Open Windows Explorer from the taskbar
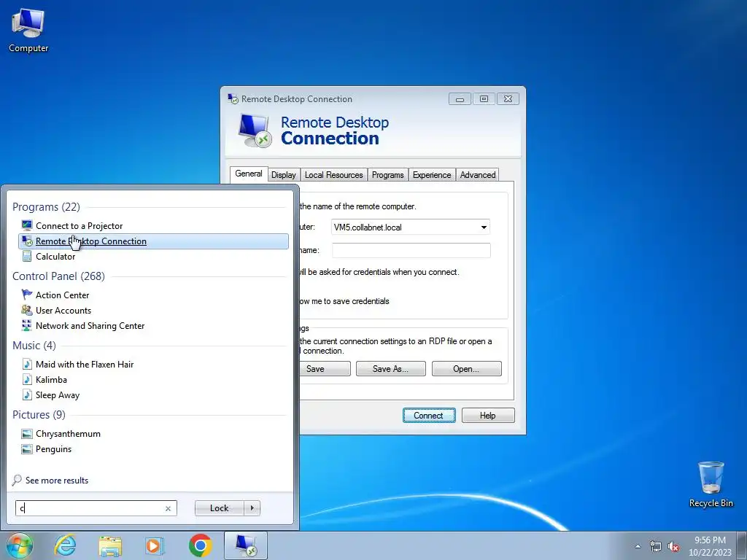747x560 pixels. click(x=110, y=545)
